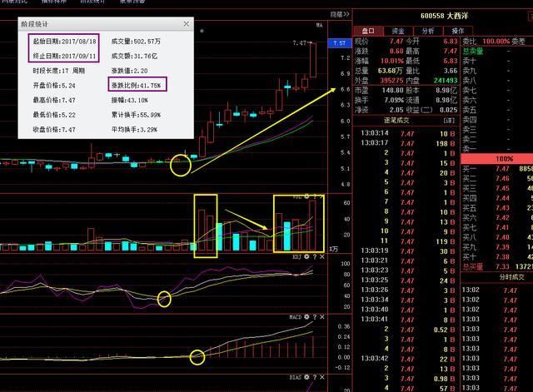Open the 操作 tab
Viewport: 533px width, 392px height.
[457, 31]
